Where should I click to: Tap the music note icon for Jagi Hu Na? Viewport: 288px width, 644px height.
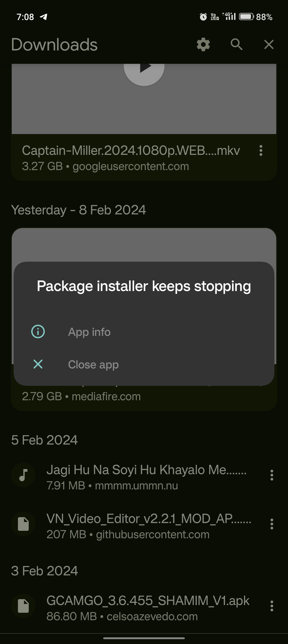click(23, 475)
